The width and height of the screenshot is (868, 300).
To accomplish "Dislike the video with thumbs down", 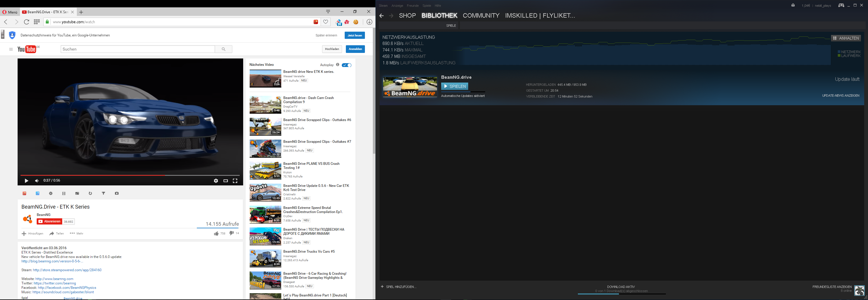I will [x=231, y=233].
